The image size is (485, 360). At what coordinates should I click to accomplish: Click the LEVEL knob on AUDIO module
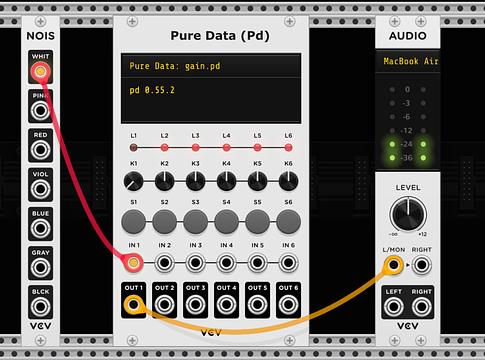(408, 214)
